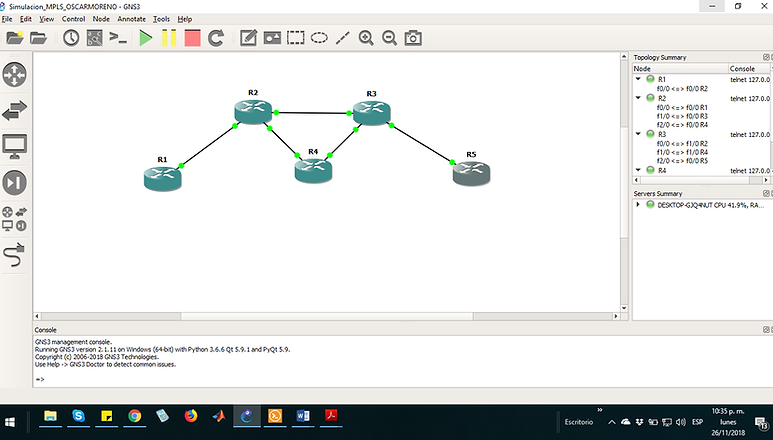Select the gray R5 router

pos(471,173)
